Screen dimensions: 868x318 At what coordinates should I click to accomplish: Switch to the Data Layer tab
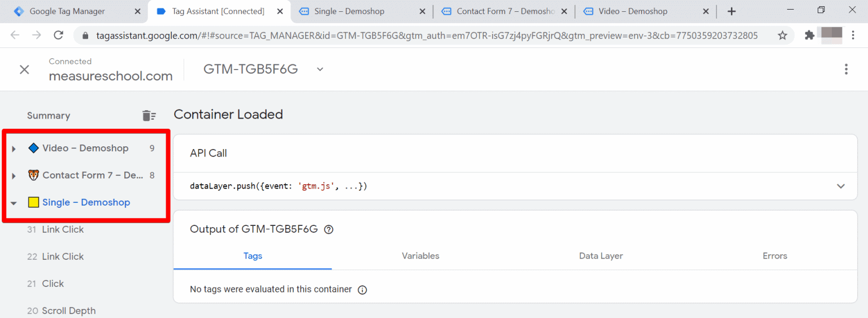point(601,256)
